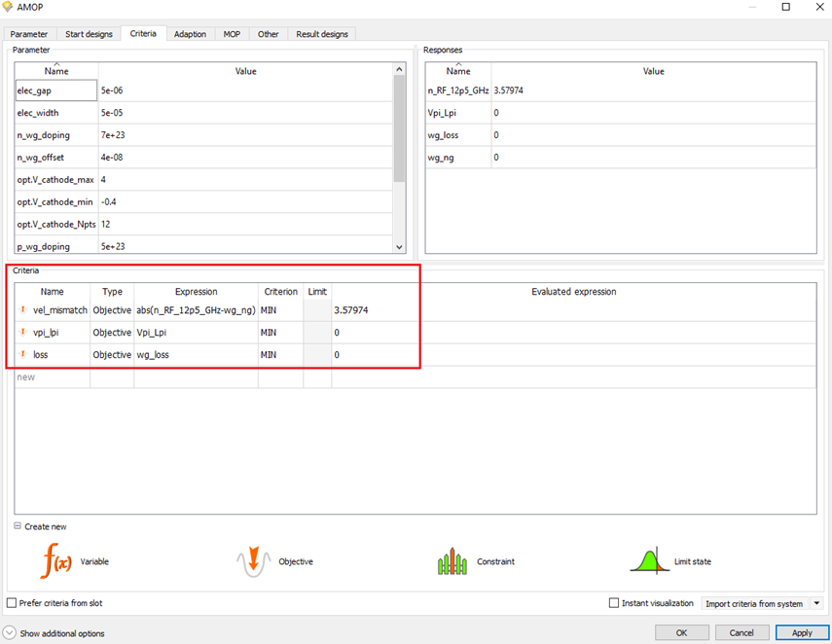Click the elec_gap name cell
The height and width of the screenshot is (644, 832).
tap(56, 90)
